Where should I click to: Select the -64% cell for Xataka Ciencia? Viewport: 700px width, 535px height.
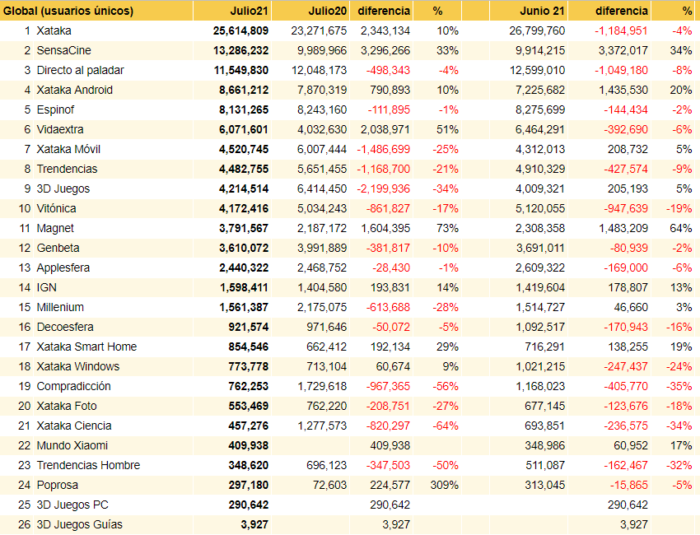point(446,426)
